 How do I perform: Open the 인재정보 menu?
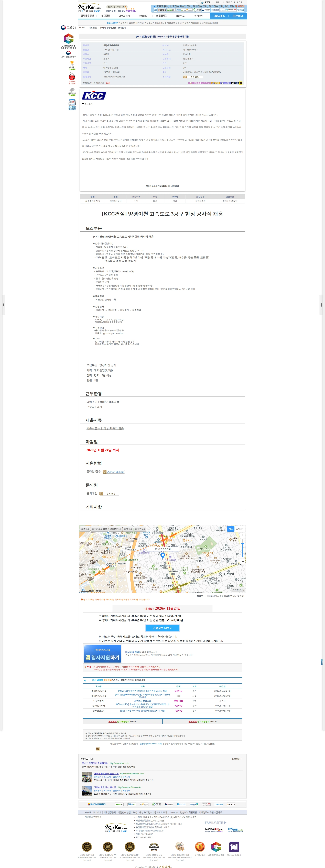[105, 16]
